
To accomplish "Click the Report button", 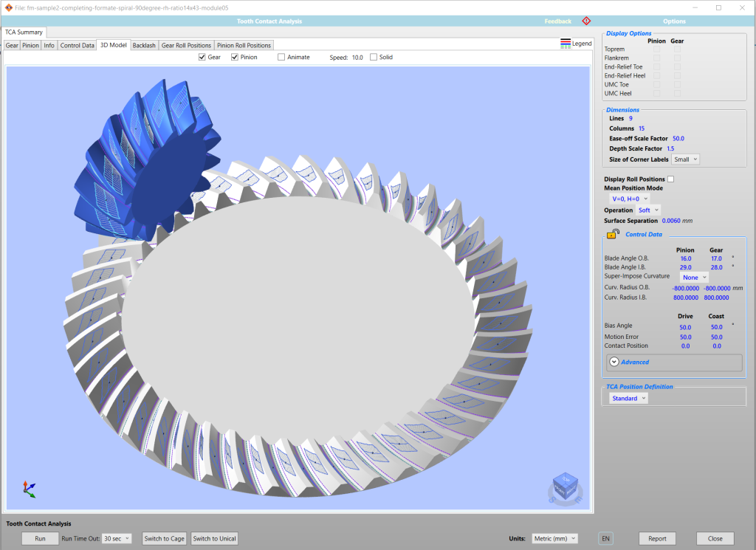I will click(x=657, y=538).
